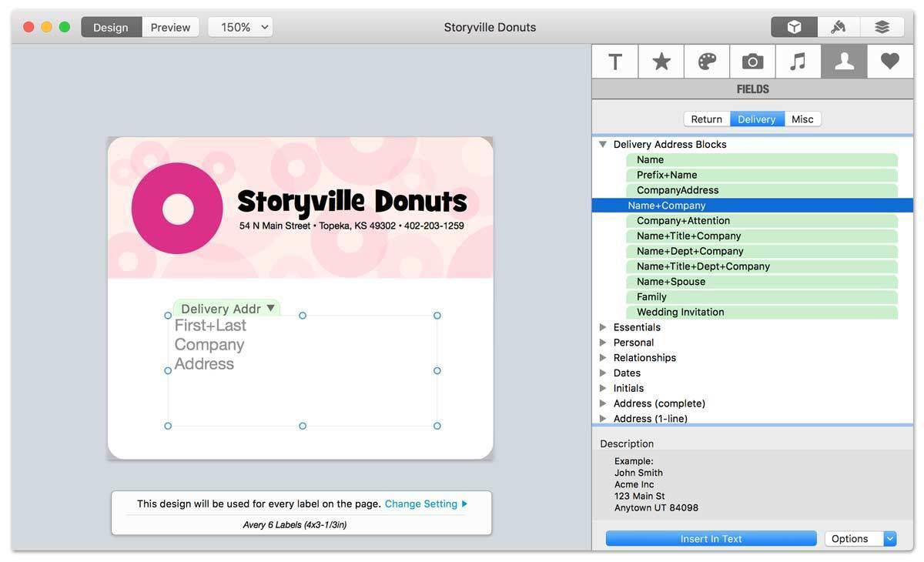Image resolution: width=924 pixels, height=562 pixels.
Task: Select the Company+Attention field block
Action: point(762,221)
